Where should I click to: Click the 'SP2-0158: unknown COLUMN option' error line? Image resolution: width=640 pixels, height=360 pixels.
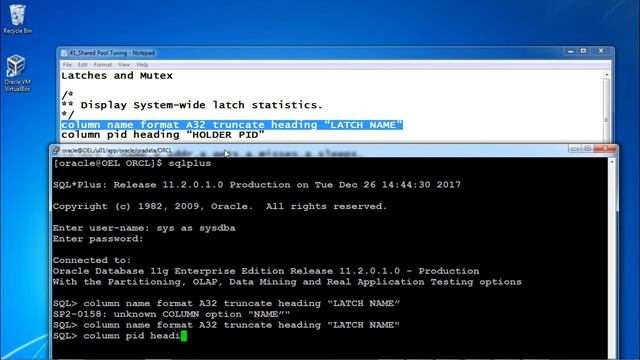[x=171, y=314]
